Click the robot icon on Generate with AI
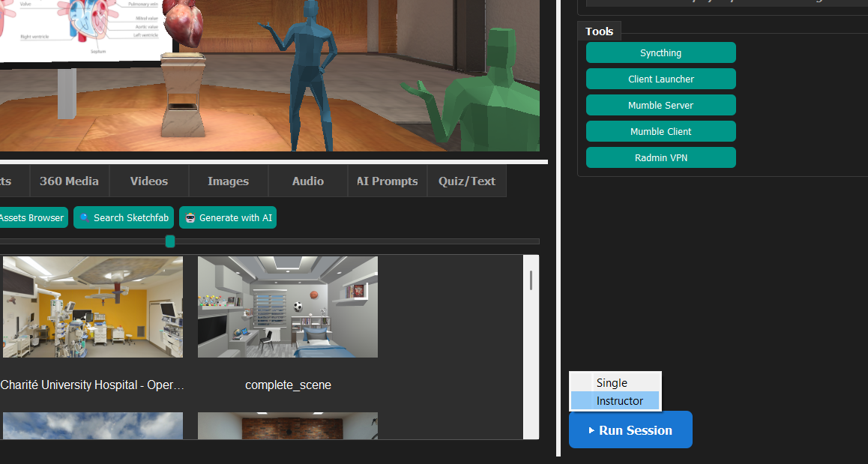Viewport: 868px width, 464px height. 190,217
